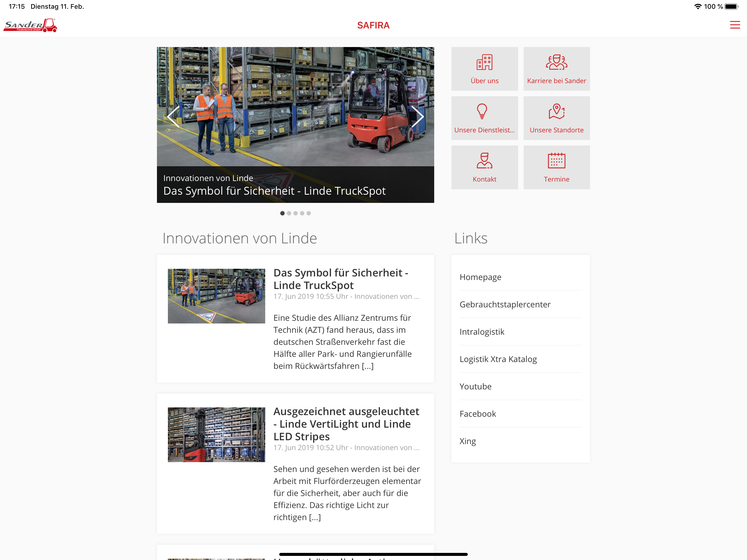Viewport: 747px width, 560px height.
Task: Open the Intralogistik link
Action: [x=520, y=332]
